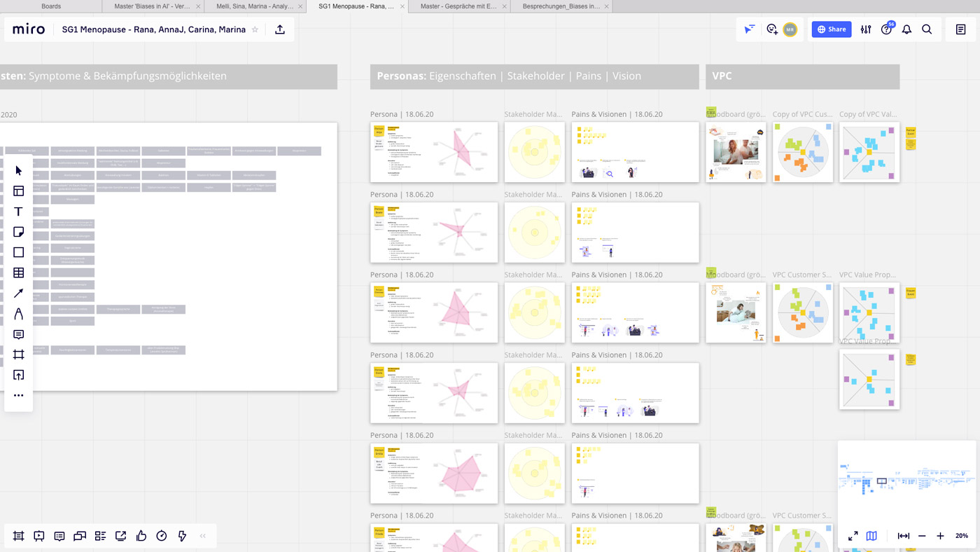Screen dimensions: 980x552
Task: Click the blue Share button
Action: coord(832,29)
